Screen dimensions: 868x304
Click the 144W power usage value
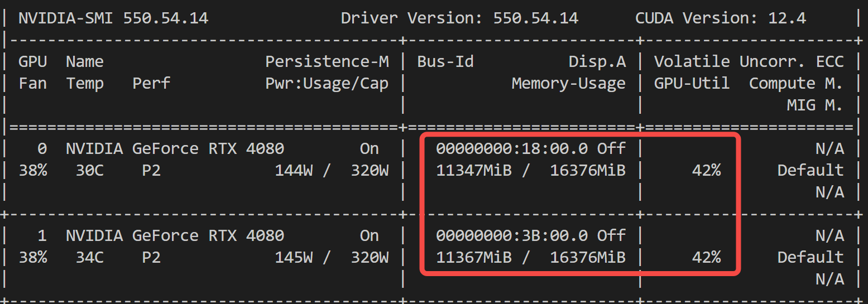point(294,170)
